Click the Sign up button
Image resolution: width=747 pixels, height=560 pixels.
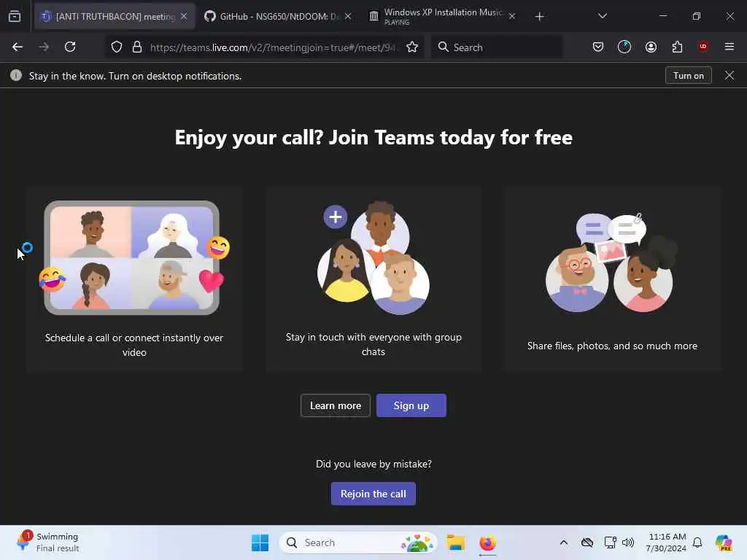tap(411, 405)
